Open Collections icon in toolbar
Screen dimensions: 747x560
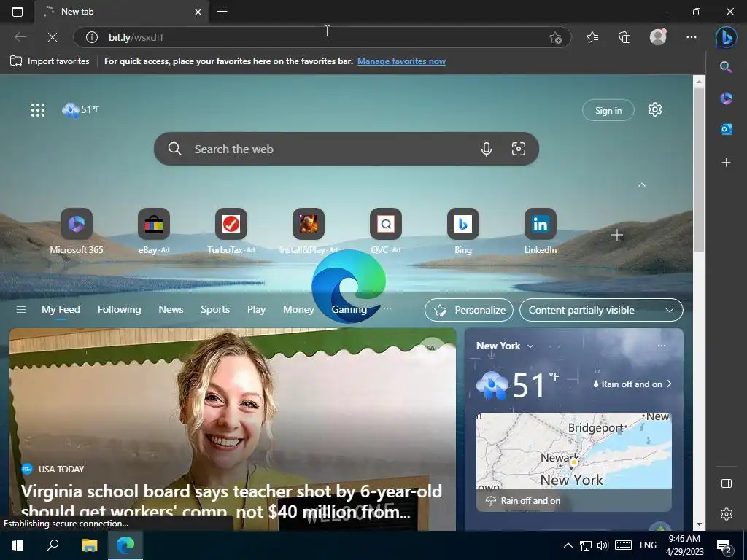click(624, 37)
